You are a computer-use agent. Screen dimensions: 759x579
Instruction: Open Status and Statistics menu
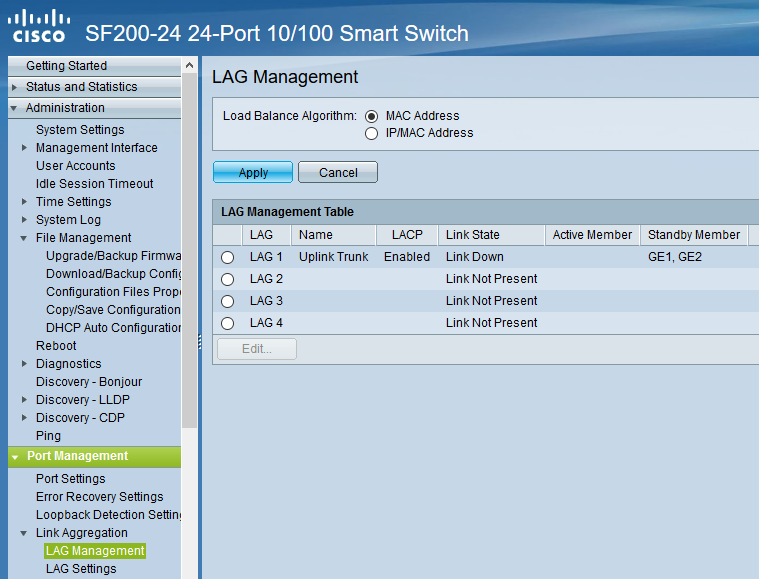pyautogui.click(x=94, y=87)
